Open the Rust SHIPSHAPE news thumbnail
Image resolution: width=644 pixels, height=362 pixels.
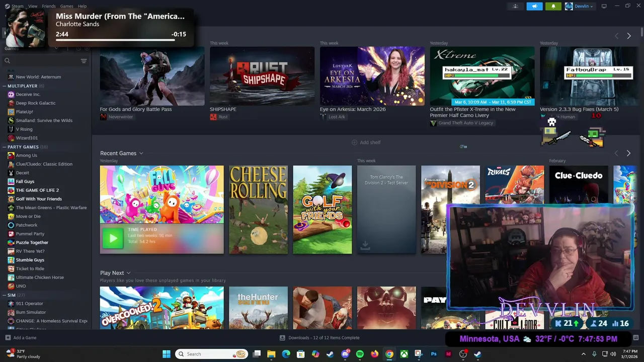point(262,76)
